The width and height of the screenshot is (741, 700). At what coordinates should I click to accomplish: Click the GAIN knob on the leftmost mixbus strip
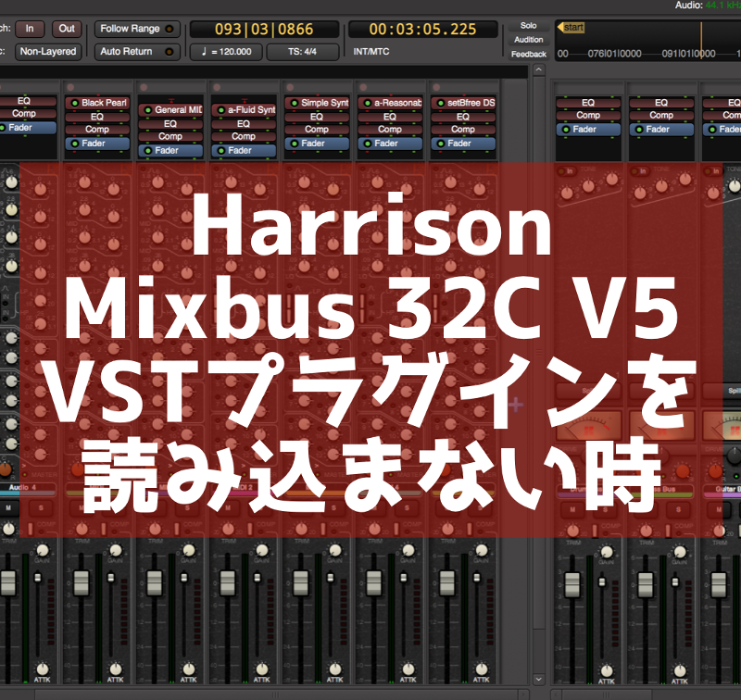[607, 552]
